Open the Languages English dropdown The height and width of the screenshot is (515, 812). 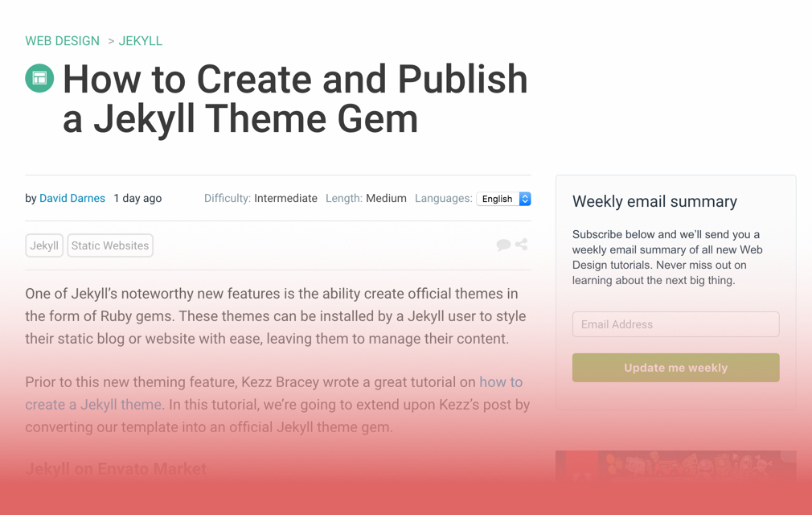tap(504, 199)
